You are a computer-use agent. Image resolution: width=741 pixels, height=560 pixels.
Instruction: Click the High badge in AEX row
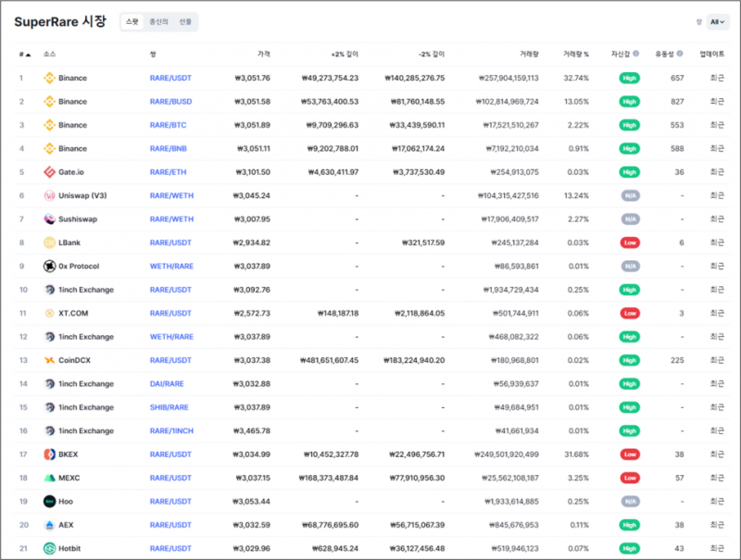pos(630,525)
